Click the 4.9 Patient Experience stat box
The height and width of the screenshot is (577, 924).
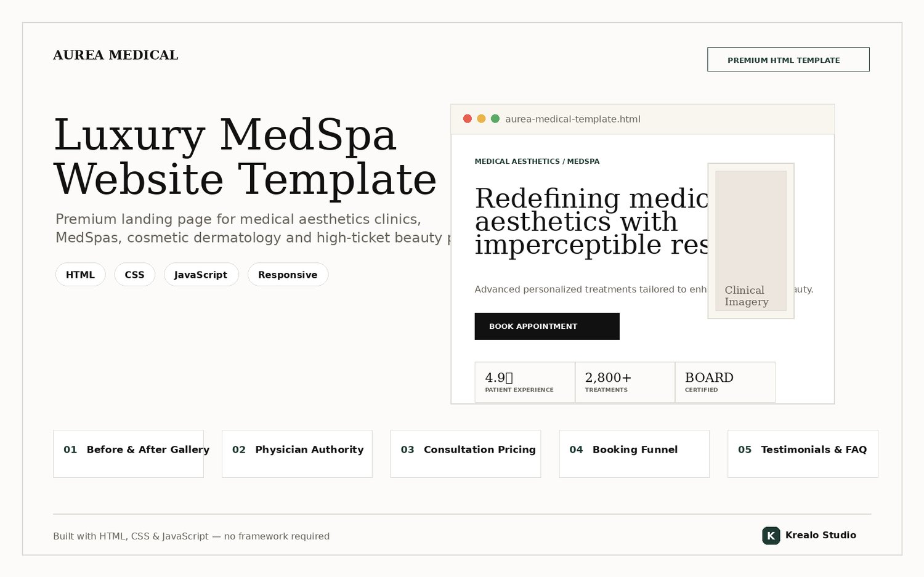click(x=525, y=382)
